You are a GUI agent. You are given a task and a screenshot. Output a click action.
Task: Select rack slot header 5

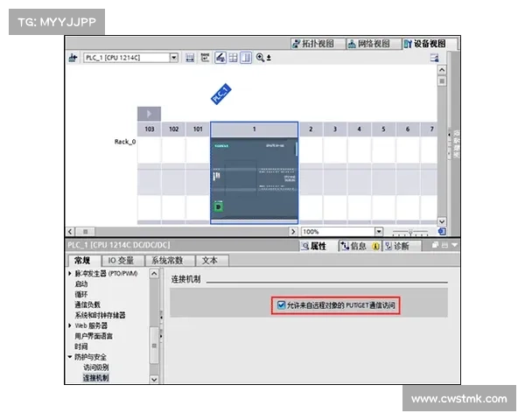click(x=383, y=129)
